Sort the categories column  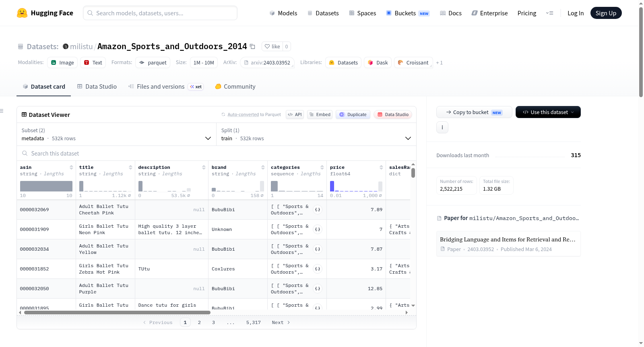322,167
